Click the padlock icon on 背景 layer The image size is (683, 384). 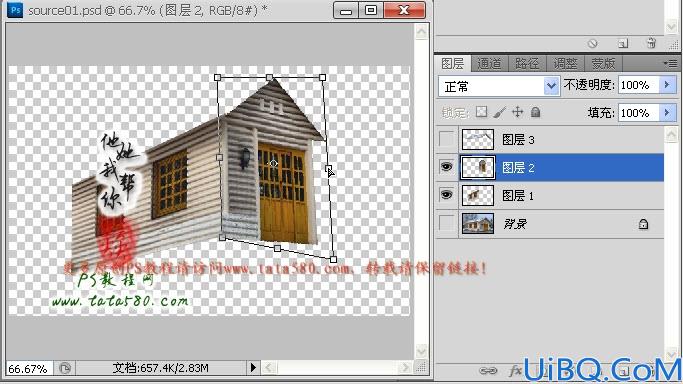pos(643,224)
